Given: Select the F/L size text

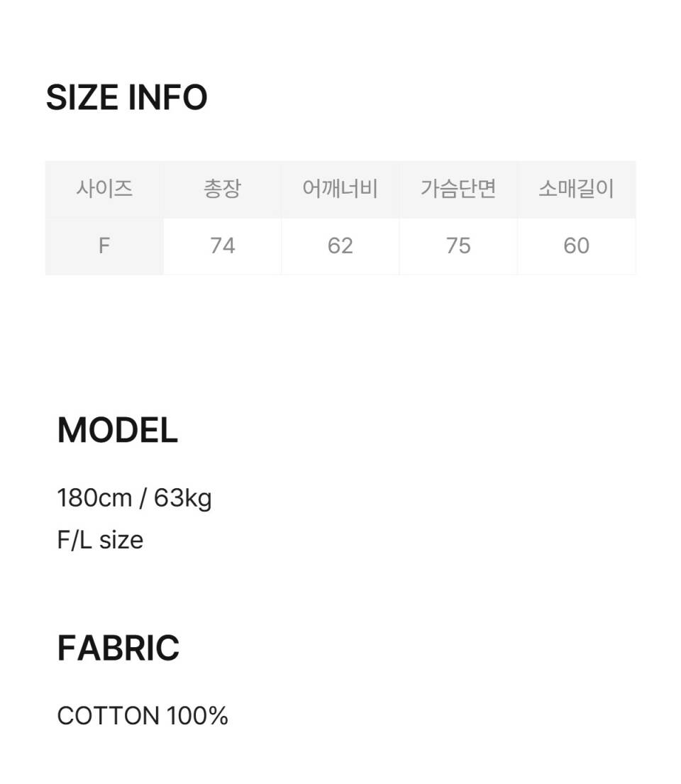Looking at the screenshot, I should 101,541.
